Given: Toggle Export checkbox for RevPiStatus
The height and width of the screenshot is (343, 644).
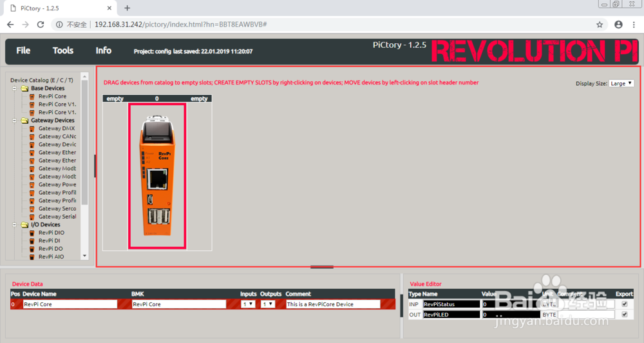Looking at the screenshot, I should pos(625,304).
